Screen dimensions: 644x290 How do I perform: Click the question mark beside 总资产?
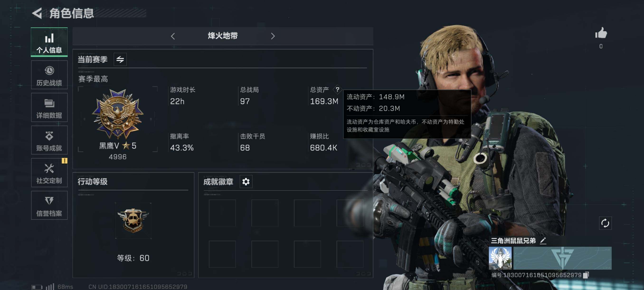coord(337,89)
